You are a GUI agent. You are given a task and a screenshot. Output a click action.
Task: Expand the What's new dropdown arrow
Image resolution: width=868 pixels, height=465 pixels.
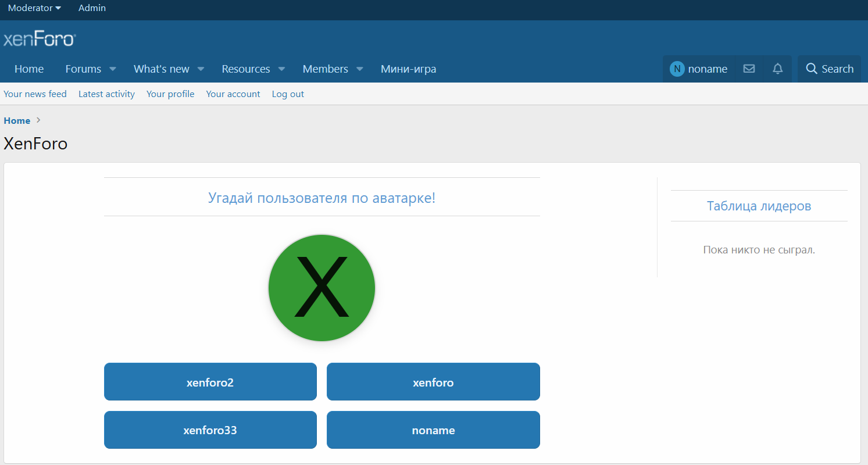201,69
